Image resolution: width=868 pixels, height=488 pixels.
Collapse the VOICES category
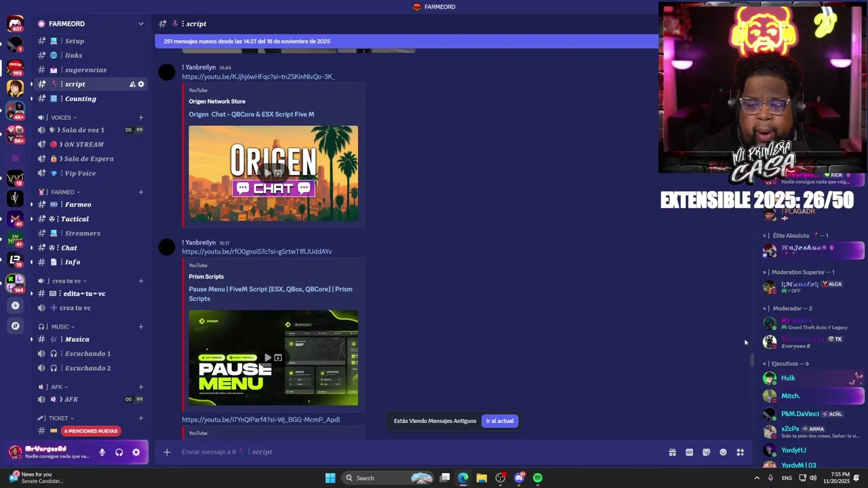(62, 117)
